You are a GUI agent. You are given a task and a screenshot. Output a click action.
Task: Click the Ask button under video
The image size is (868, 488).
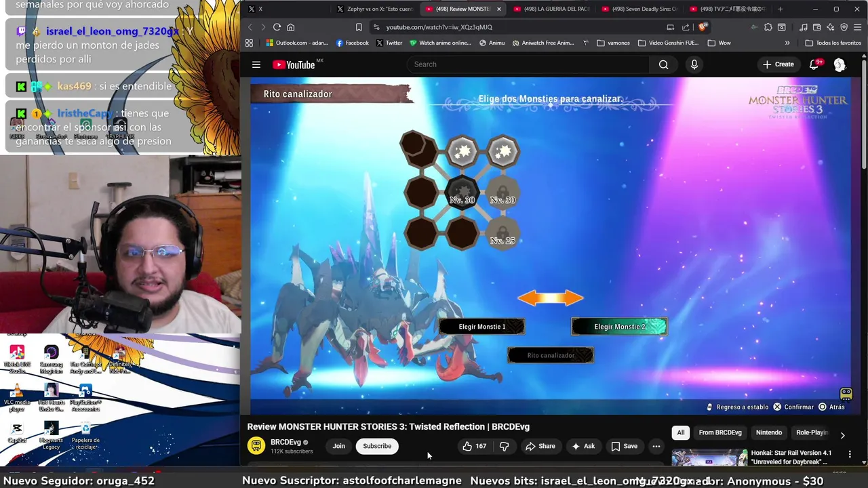[x=583, y=446]
